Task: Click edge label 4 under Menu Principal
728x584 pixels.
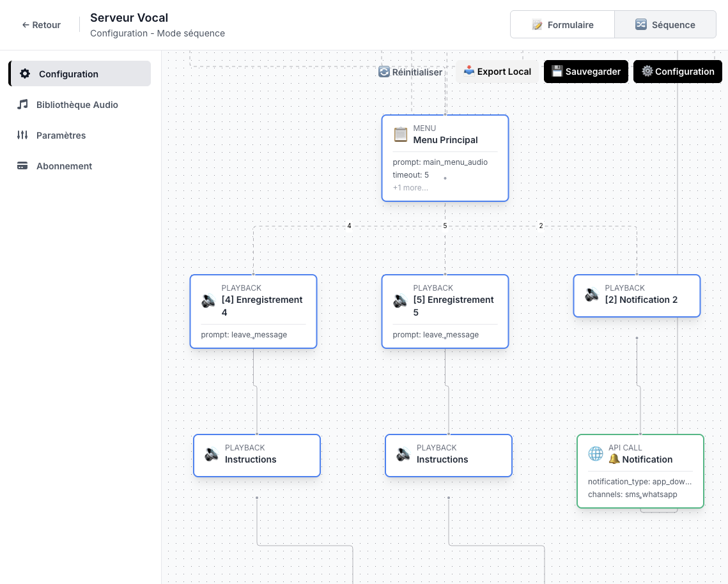Action: point(349,226)
